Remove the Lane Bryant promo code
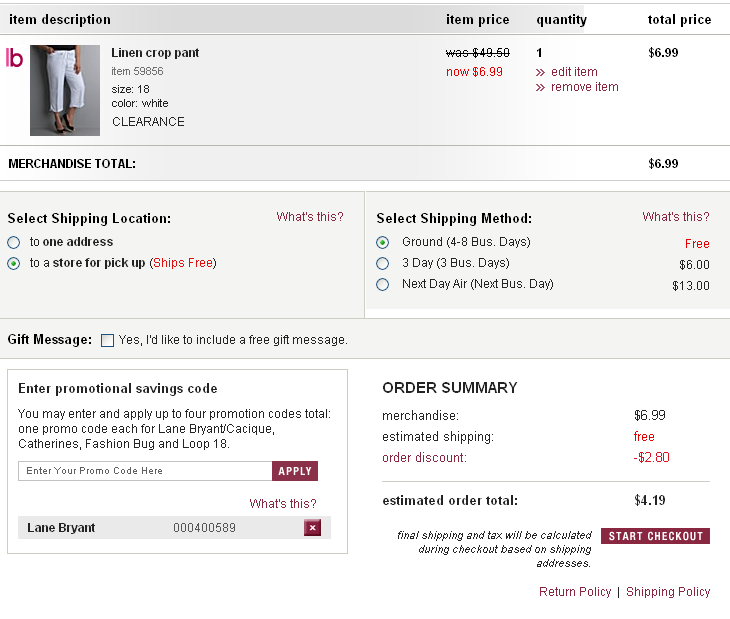The image size is (730, 619). [x=312, y=528]
